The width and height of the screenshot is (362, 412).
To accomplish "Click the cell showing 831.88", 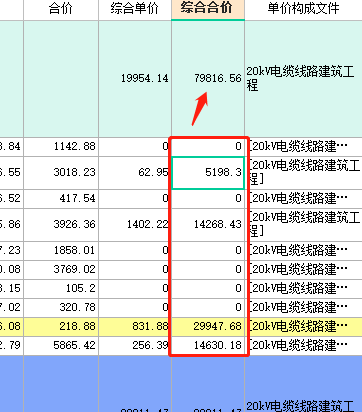I will [x=135, y=327].
